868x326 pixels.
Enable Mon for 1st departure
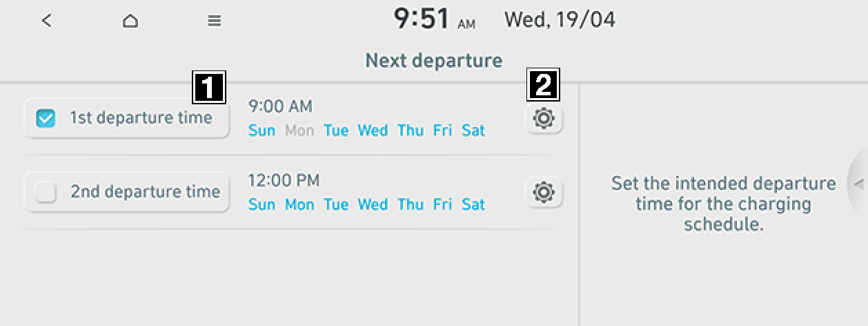point(299,131)
